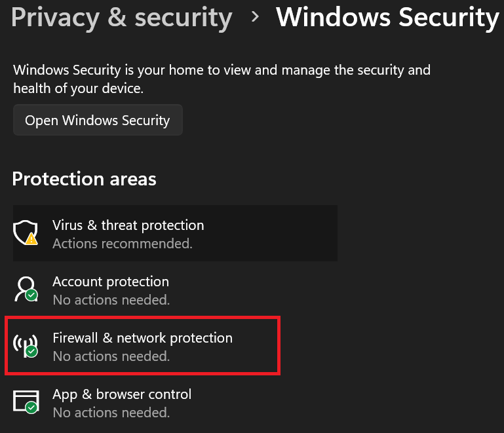Click 'No actions needed' under Account protection

(111, 300)
